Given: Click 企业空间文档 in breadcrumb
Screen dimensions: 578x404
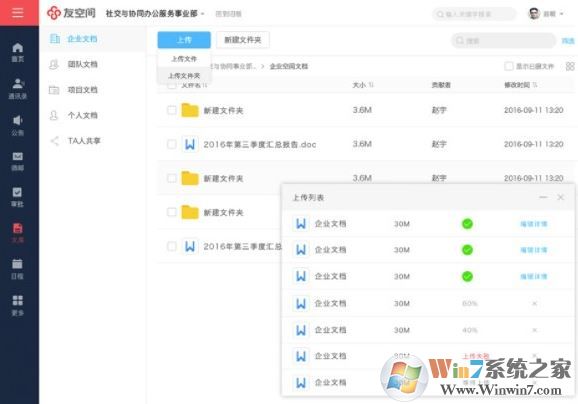Looking at the screenshot, I should (x=289, y=66).
